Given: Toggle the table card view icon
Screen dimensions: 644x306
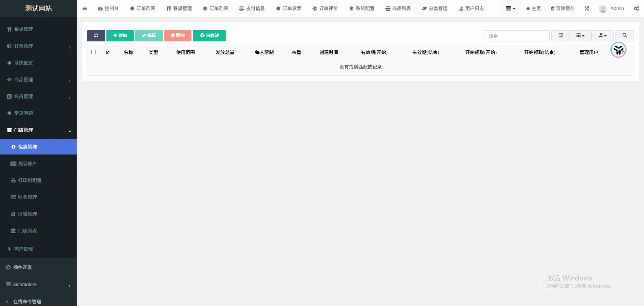Looking at the screenshot, I should tap(561, 36).
